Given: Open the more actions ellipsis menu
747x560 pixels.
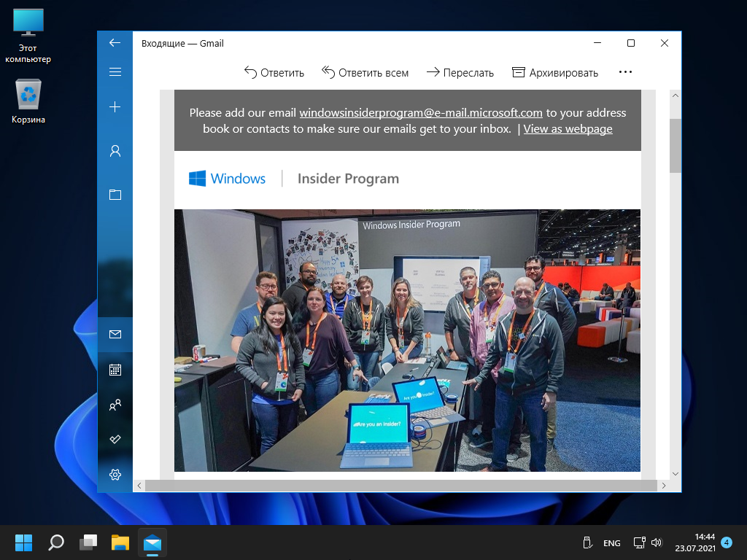Looking at the screenshot, I should coord(624,72).
